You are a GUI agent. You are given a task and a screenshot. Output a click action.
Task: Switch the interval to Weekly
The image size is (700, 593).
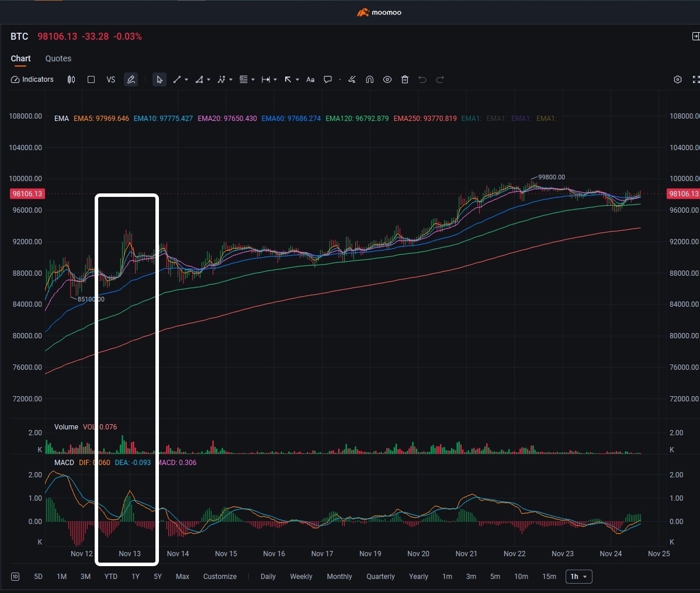301,577
